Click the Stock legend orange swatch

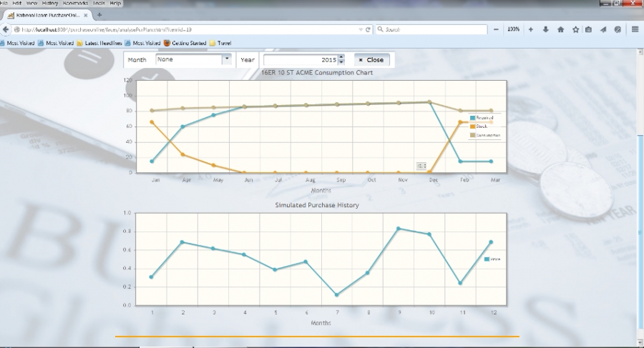(x=472, y=126)
